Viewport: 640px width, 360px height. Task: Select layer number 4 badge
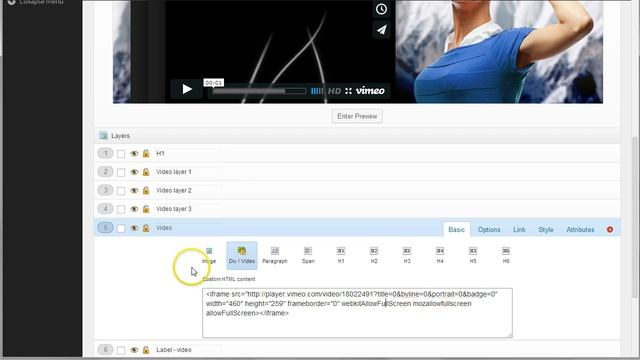pyautogui.click(x=105, y=209)
